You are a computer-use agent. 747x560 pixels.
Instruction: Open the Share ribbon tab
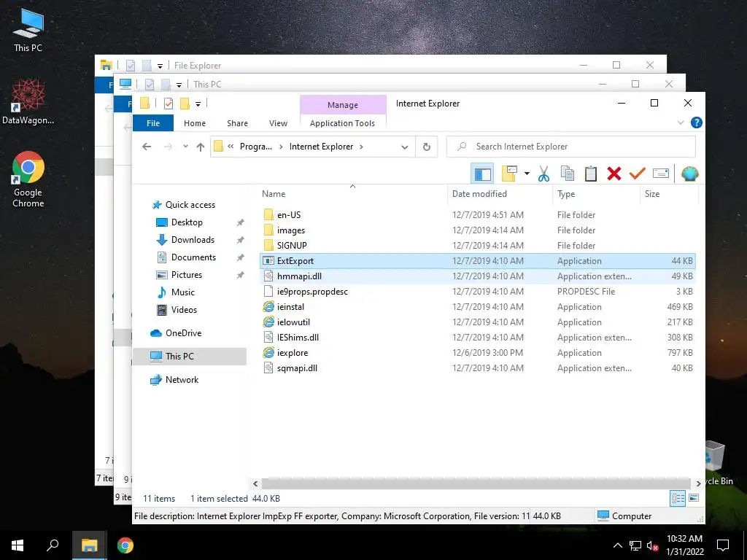point(237,122)
